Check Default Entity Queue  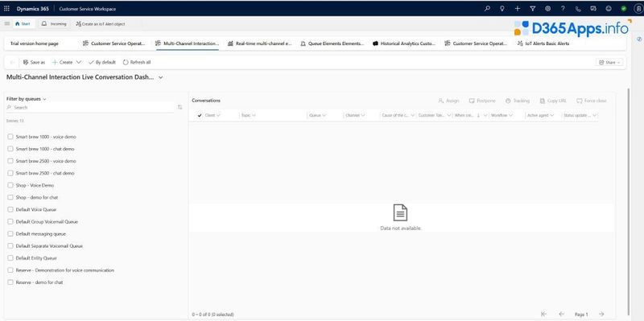10,258
